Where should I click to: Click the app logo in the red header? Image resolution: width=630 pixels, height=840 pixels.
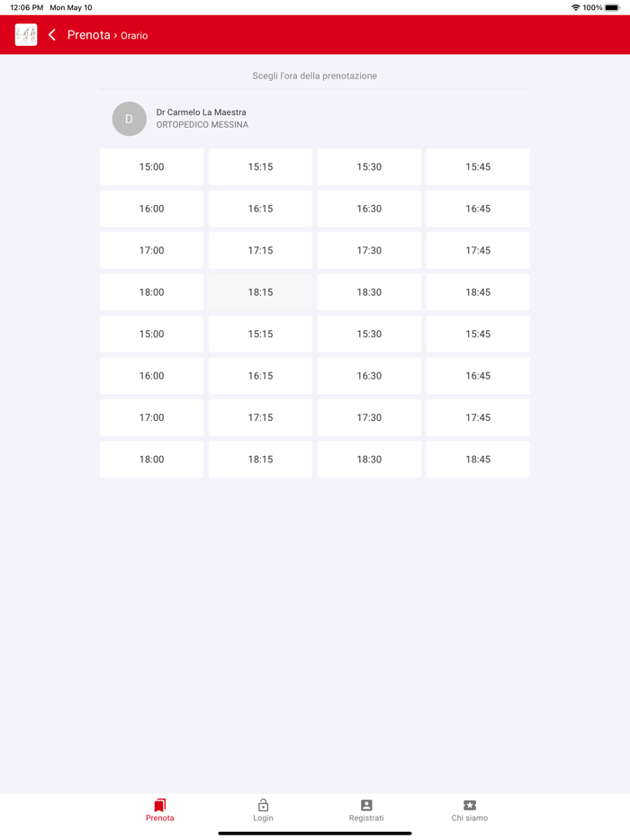(26, 35)
